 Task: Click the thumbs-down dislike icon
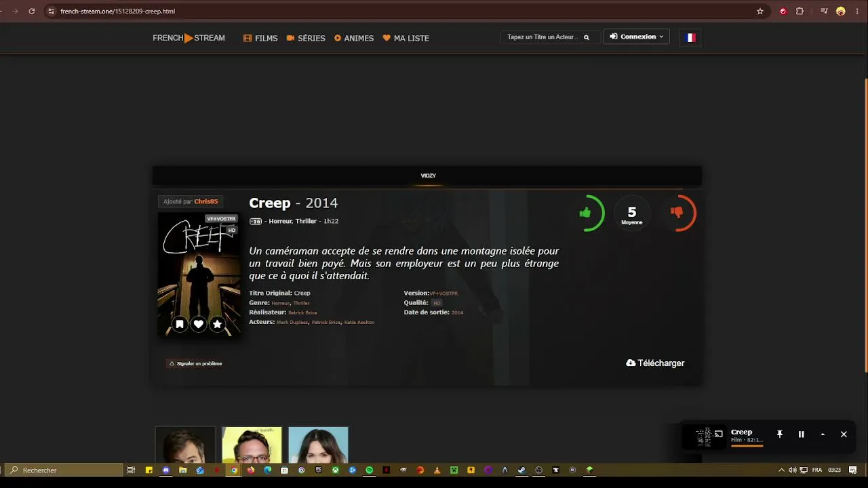tap(677, 212)
